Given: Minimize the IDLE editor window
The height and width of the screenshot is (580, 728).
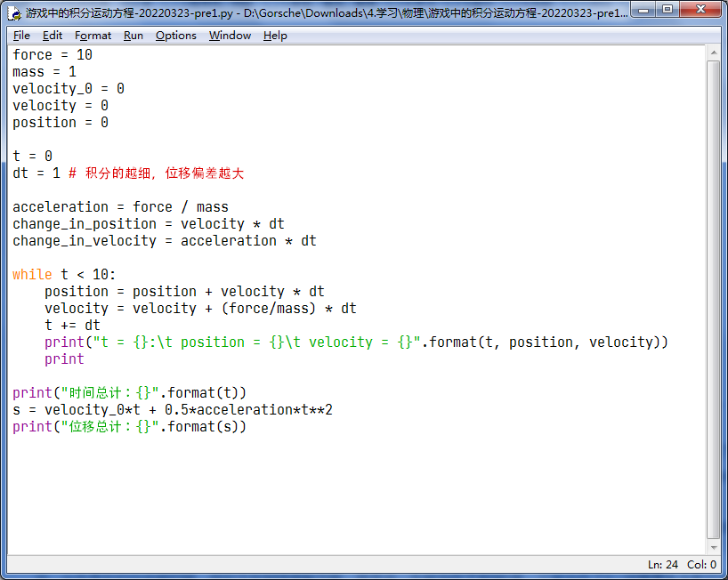Looking at the screenshot, I should [x=643, y=9].
